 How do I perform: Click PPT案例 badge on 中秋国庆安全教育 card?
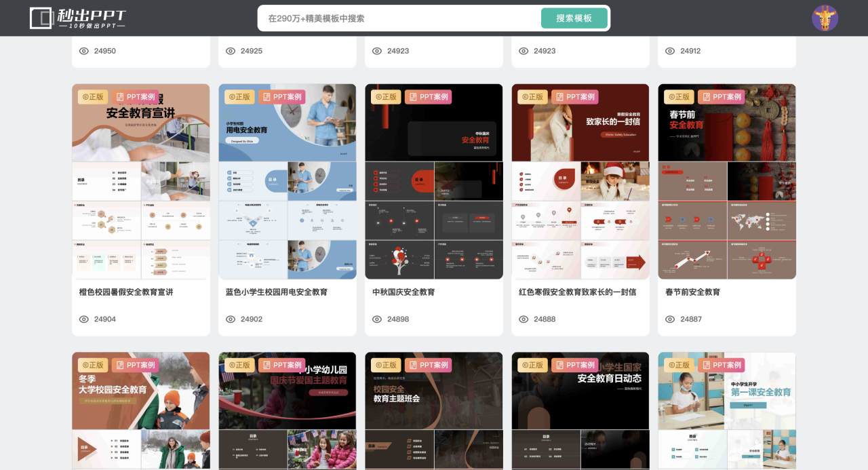pyautogui.click(x=429, y=97)
